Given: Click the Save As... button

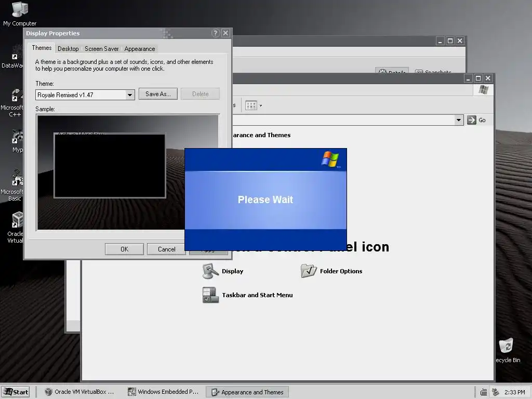Looking at the screenshot, I should point(158,94).
